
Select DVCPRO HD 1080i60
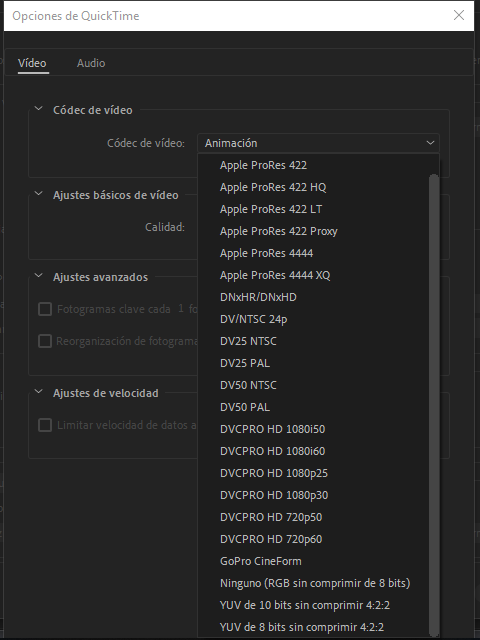click(313, 452)
